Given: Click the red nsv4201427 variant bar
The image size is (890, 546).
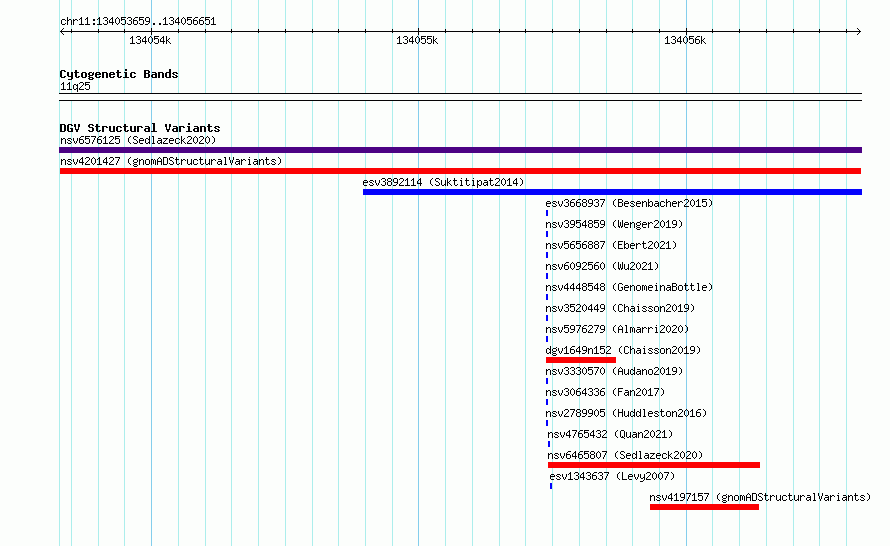Looking at the screenshot, I should [460, 171].
